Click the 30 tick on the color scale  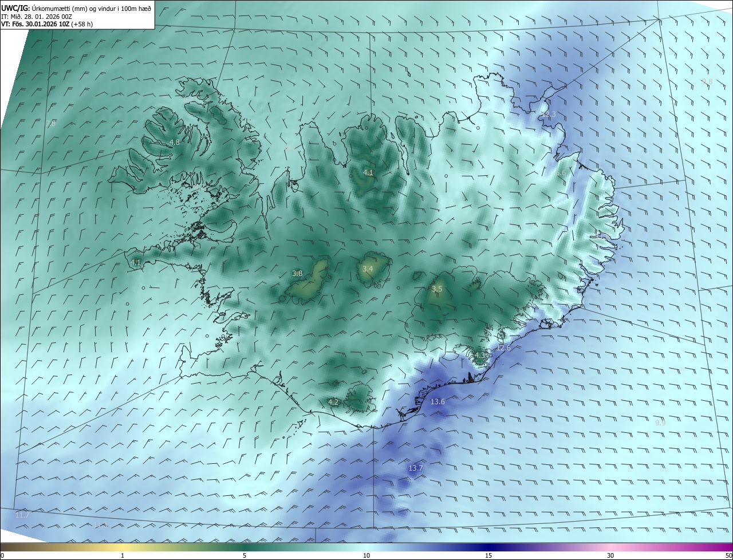[x=610, y=555]
